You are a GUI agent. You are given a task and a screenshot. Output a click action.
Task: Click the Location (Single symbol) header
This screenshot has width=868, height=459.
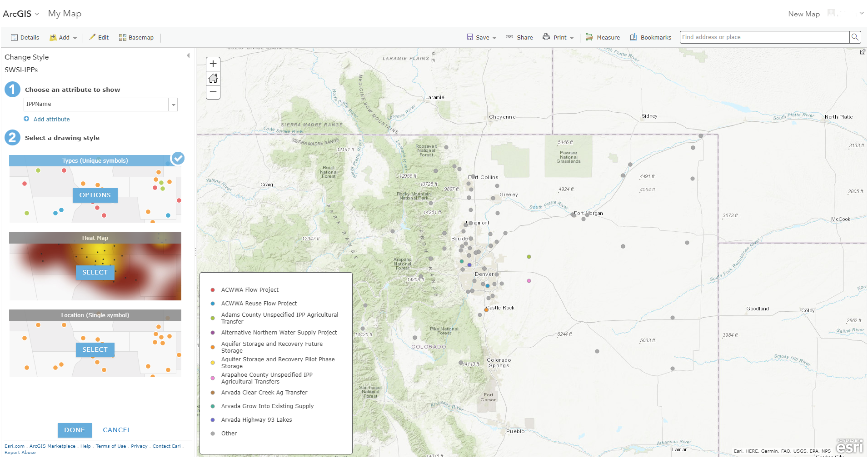tap(95, 315)
